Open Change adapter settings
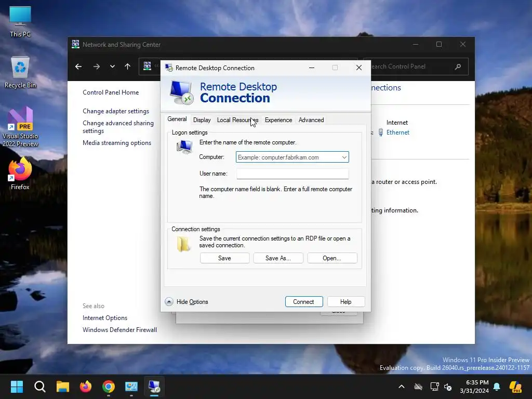The width and height of the screenshot is (532, 399). tap(116, 111)
